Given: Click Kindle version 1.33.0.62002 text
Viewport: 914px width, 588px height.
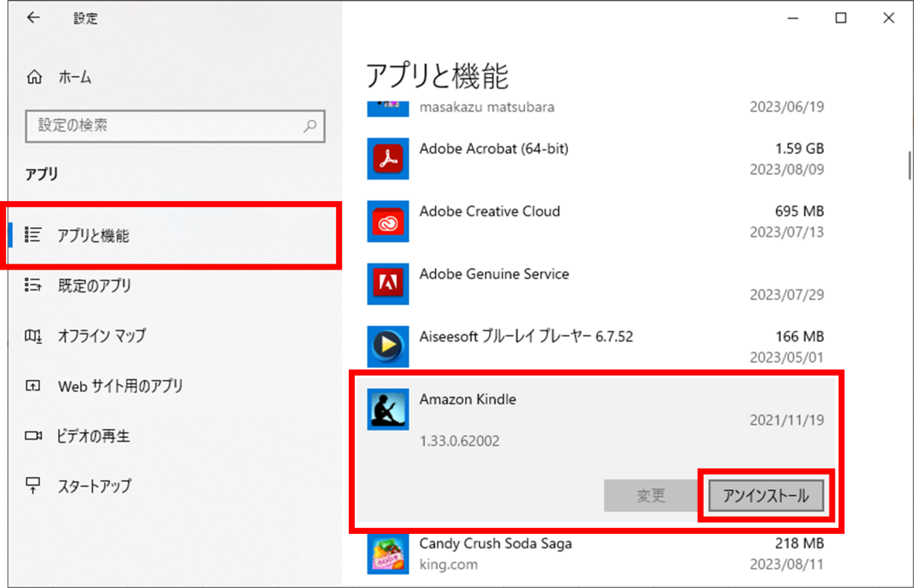Looking at the screenshot, I should click(x=459, y=441).
